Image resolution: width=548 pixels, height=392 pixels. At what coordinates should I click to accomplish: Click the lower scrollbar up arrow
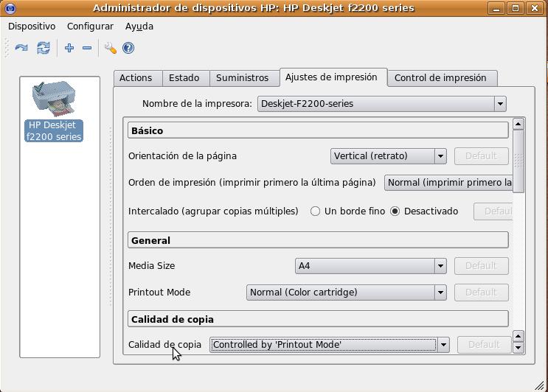[518, 336]
